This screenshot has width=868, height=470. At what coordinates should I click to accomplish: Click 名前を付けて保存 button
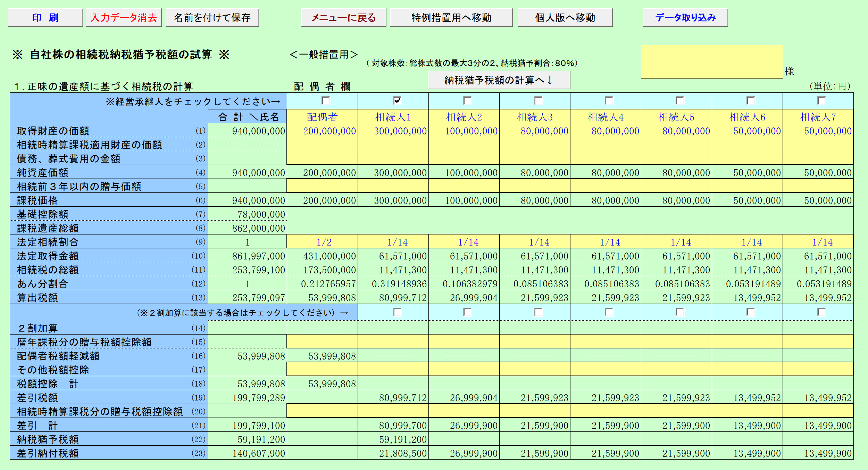(212, 17)
